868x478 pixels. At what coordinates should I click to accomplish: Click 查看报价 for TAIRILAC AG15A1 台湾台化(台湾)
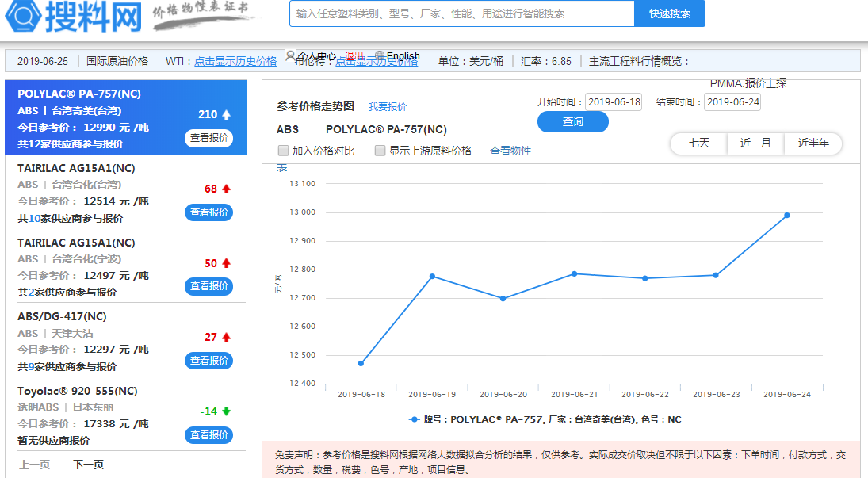[x=208, y=212]
